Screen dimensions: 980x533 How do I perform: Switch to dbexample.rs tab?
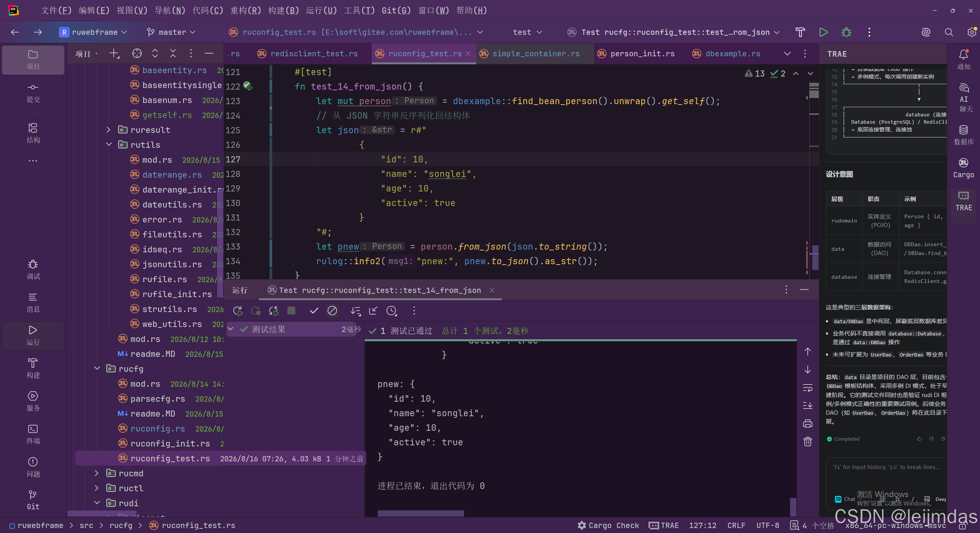tap(726, 54)
